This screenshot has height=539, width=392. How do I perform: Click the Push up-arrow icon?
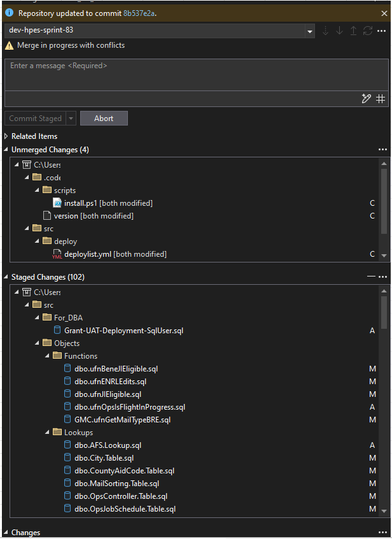[354, 31]
